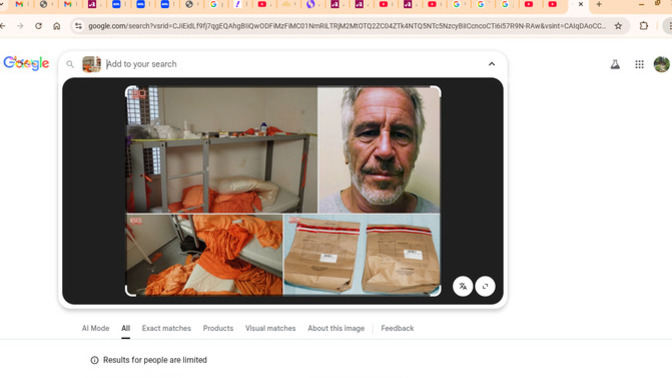The width and height of the screenshot is (672, 378).
Task: Select the orange sheets floor photo
Action: pos(204,255)
